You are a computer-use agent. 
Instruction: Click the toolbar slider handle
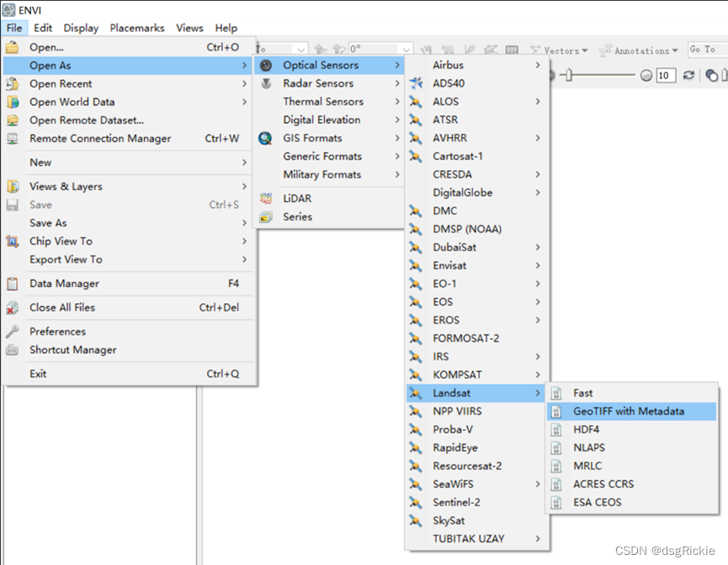pyautogui.click(x=569, y=75)
